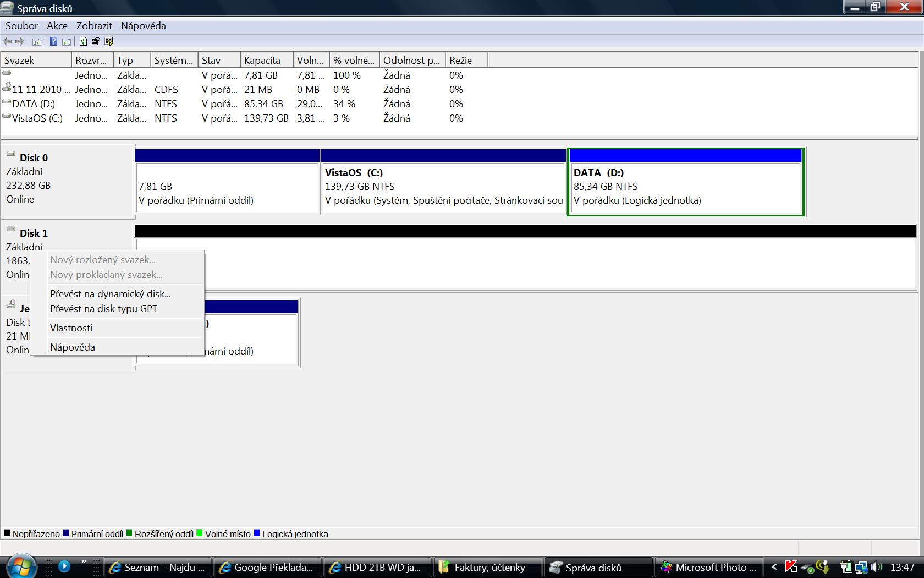Image resolution: width=924 pixels, height=578 pixels.
Task: Click the volume speaker tray icon
Action: tap(877, 566)
